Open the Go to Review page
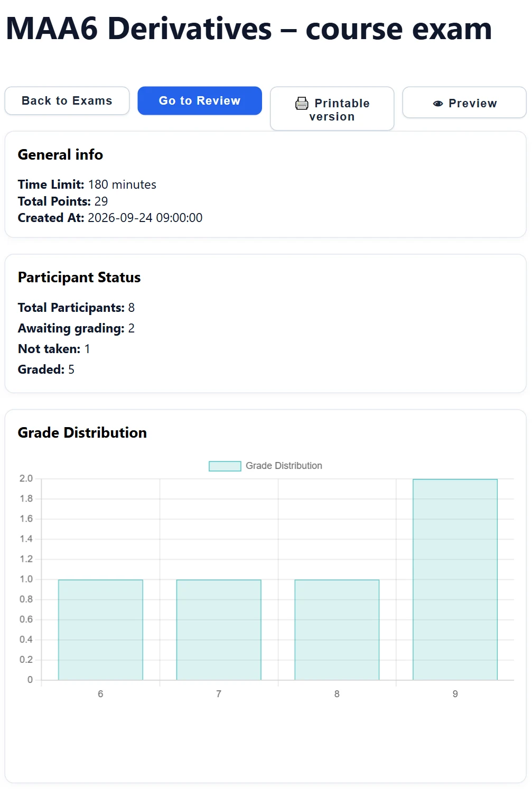 [x=200, y=100]
